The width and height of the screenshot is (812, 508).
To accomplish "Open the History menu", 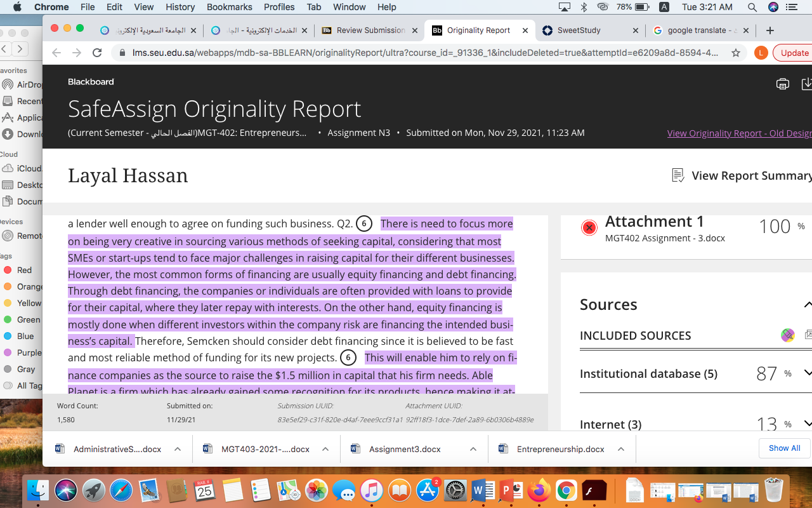I will pyautogui.click(x=180, y=7).
